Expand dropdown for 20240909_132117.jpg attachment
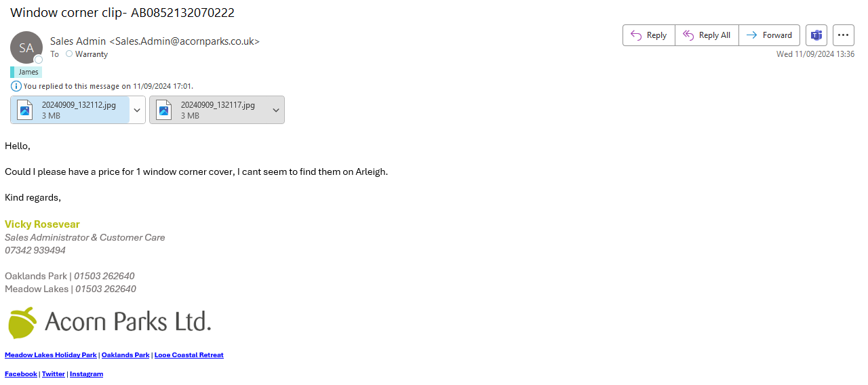Viewport: 868px width, 385px height. pos(276,110)
